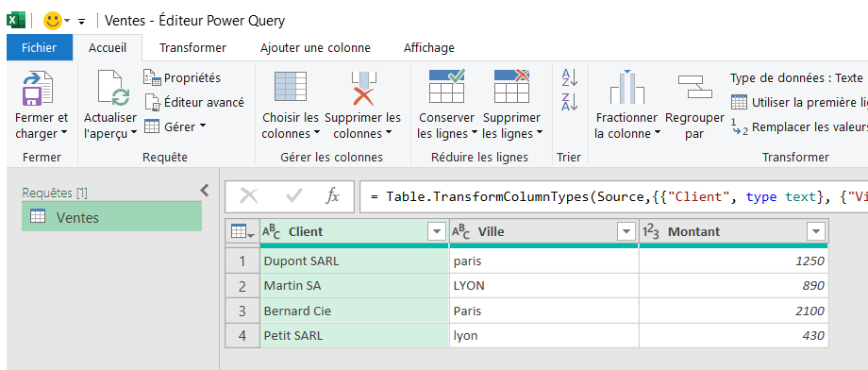
Task: Click the ABC type icon of Ville
Action: click(461, 231)
